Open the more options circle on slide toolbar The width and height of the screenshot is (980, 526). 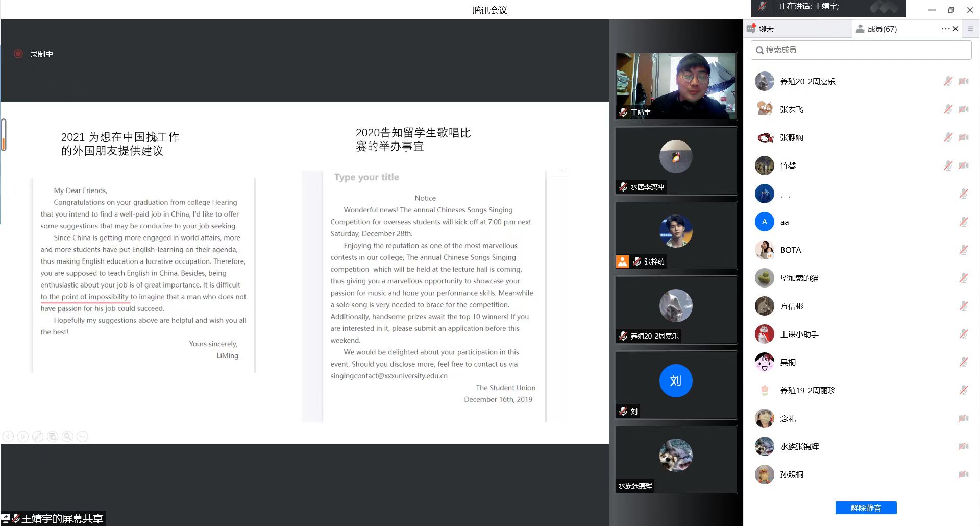[x=82, y=437]
